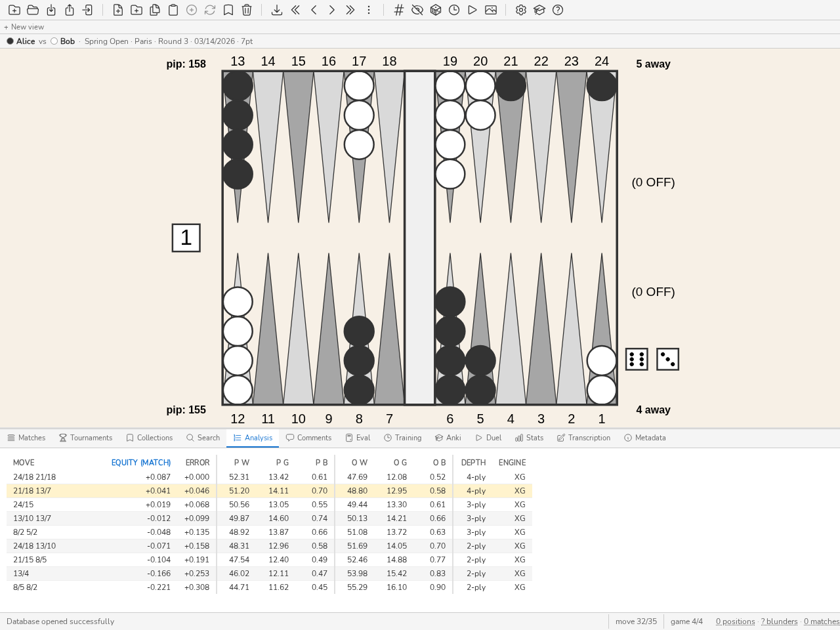The height and width of the screenshot is (630, 840).
Task: Click 'move 32/35' in status bar
Action: 636,621
